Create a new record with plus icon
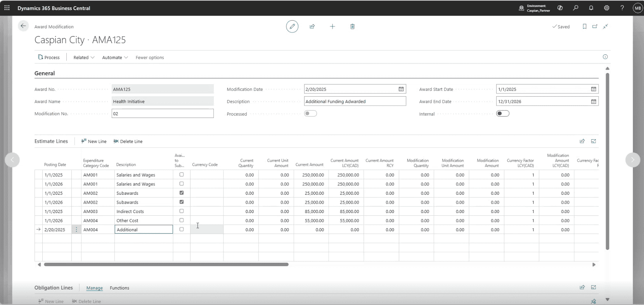The width and height of the screenshot is (644, 305). (332, 26)
